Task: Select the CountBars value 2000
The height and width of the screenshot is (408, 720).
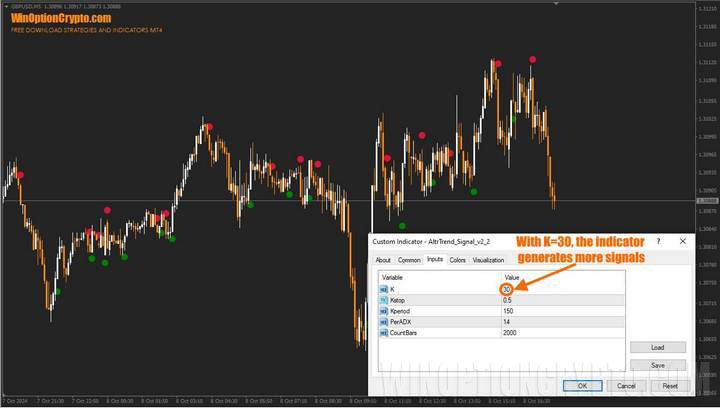Action: 511,333
